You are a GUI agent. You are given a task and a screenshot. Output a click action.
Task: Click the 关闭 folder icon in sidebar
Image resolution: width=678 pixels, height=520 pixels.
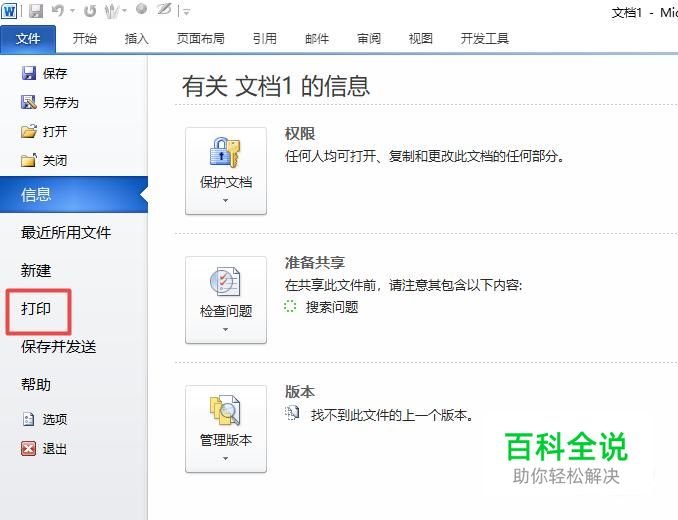pyautogui.click(x=29, y=160)
